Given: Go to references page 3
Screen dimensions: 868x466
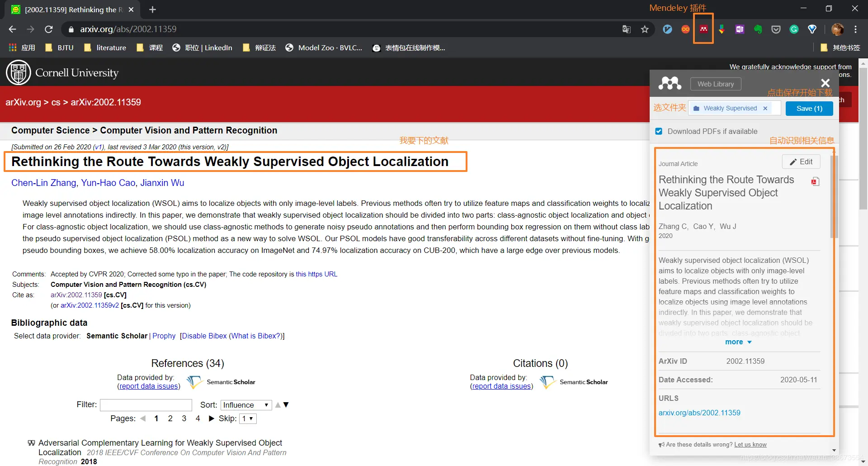Looking at the screenshot, I should 184,418.
